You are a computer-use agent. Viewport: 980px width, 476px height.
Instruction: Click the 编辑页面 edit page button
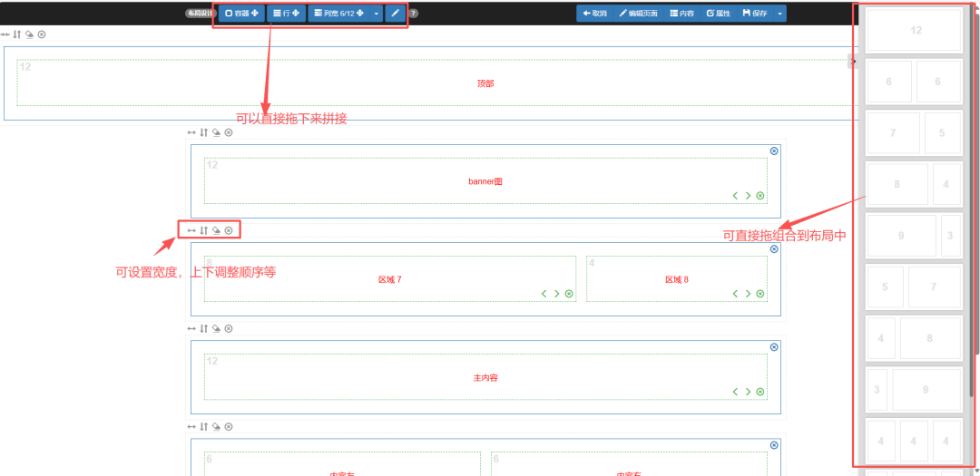click(638, 13)
